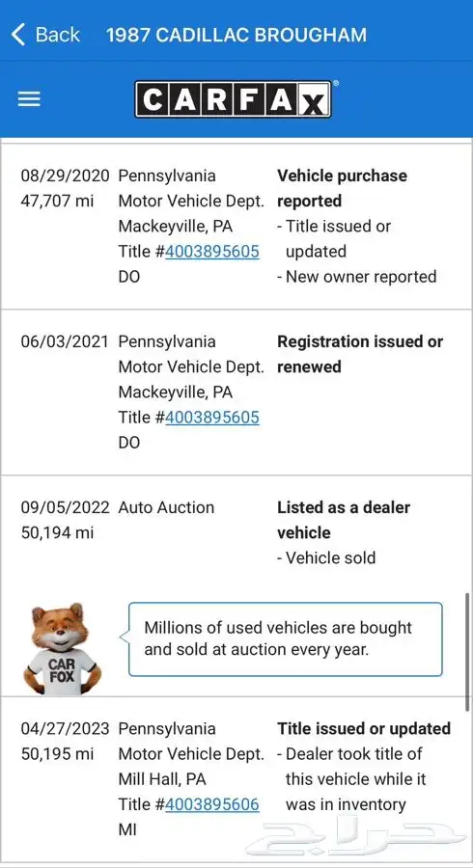Tap the Mill Hall, PA location text
This screenshot has height=868, width=473.
coord(162,779)
